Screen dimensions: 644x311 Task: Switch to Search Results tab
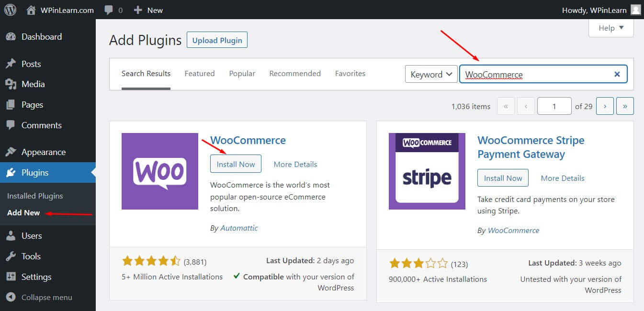[x=146, y=74]
